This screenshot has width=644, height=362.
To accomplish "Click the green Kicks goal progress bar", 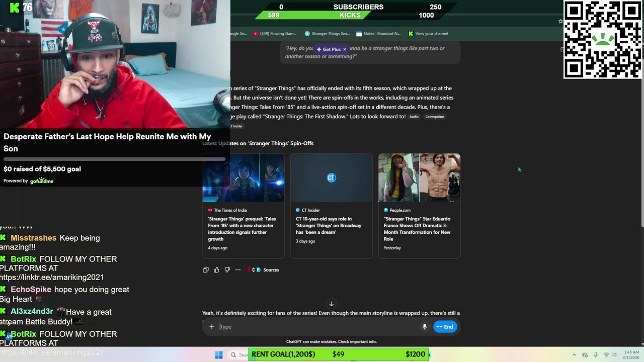I will pyautogui.click(x=350, y=15).
